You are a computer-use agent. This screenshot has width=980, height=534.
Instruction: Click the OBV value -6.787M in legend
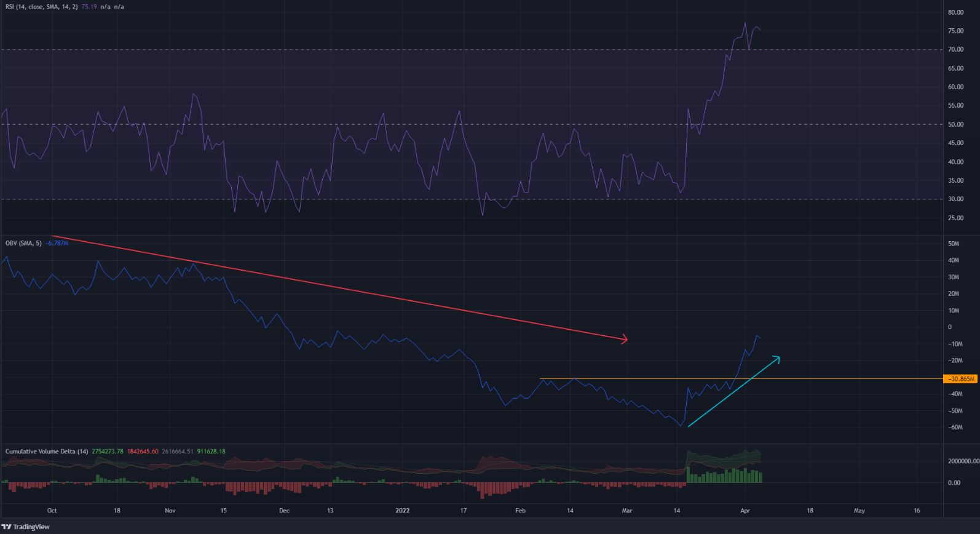click(57, 243)
